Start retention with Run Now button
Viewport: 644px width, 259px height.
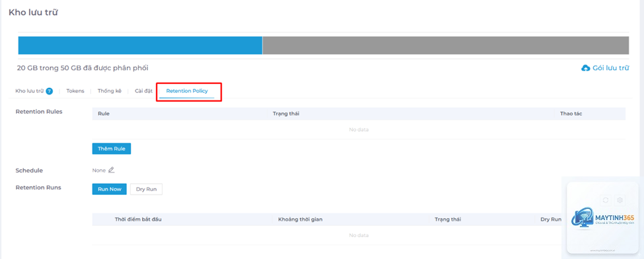click(109, 189)
